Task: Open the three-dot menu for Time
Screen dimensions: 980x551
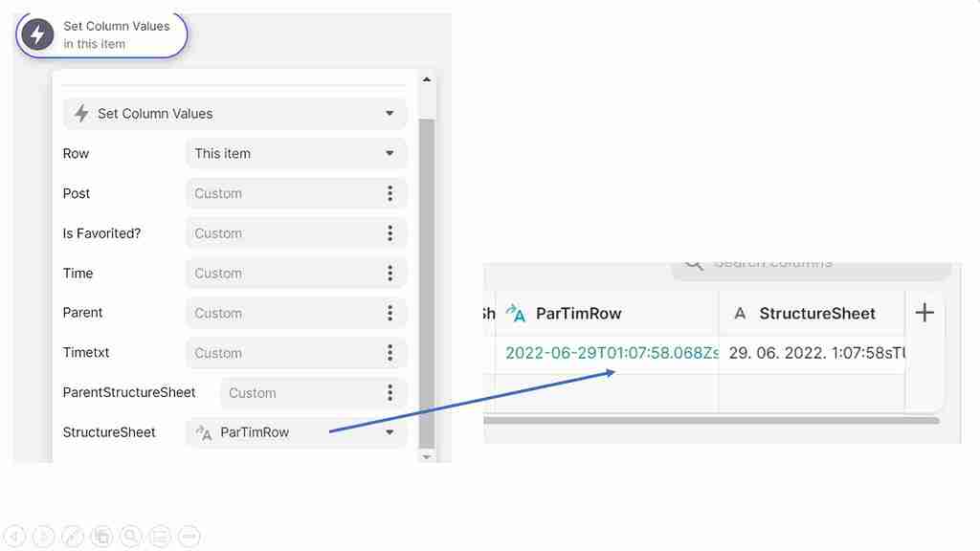Action: pos(390,273)
